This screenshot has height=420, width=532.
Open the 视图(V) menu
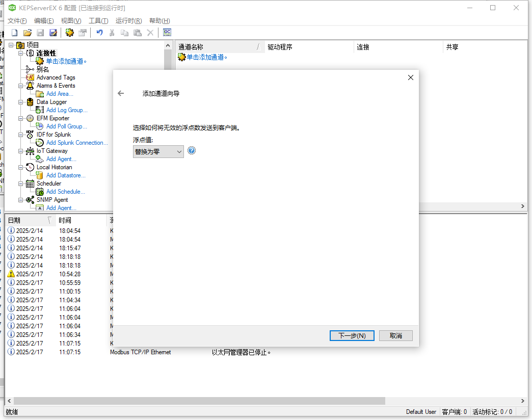click(71, 21)
